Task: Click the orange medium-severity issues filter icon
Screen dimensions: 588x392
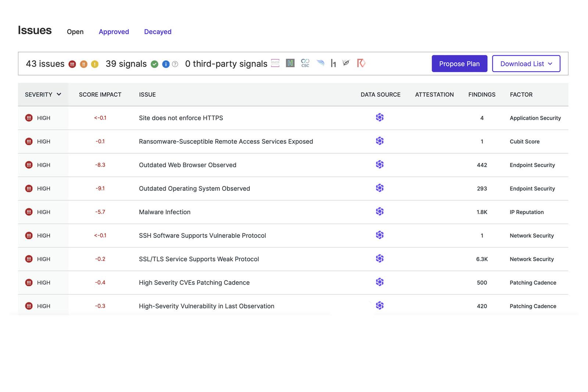Action: point(84,64)
